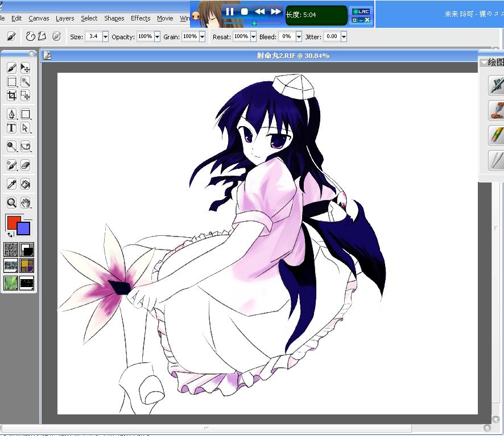Activate the Paint Bucket tool

pos(25,184)
